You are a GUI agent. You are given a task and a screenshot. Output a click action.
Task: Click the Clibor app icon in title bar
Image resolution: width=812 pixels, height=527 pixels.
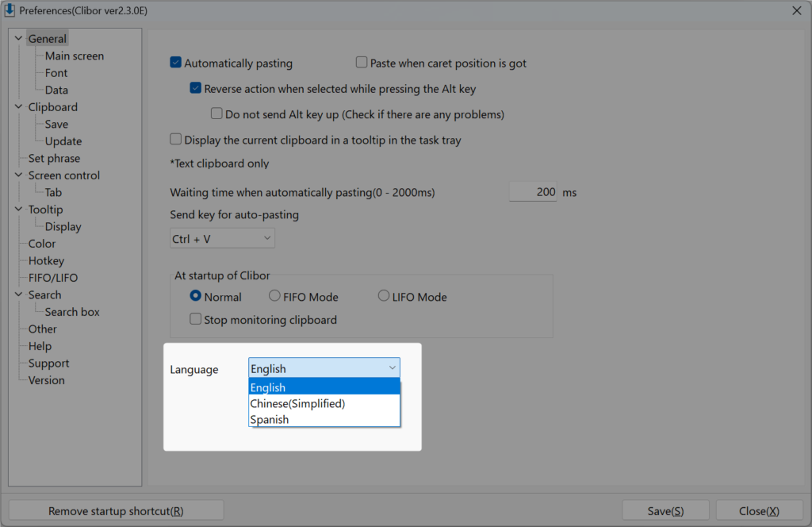[10, 10]
